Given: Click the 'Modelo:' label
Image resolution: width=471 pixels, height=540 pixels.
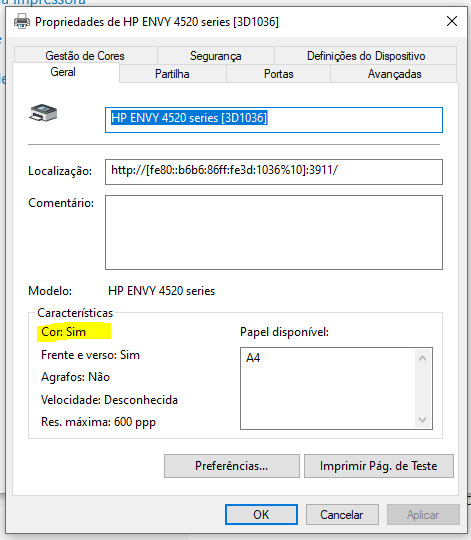Looking at the screenshot, I should tap(50, 291).
